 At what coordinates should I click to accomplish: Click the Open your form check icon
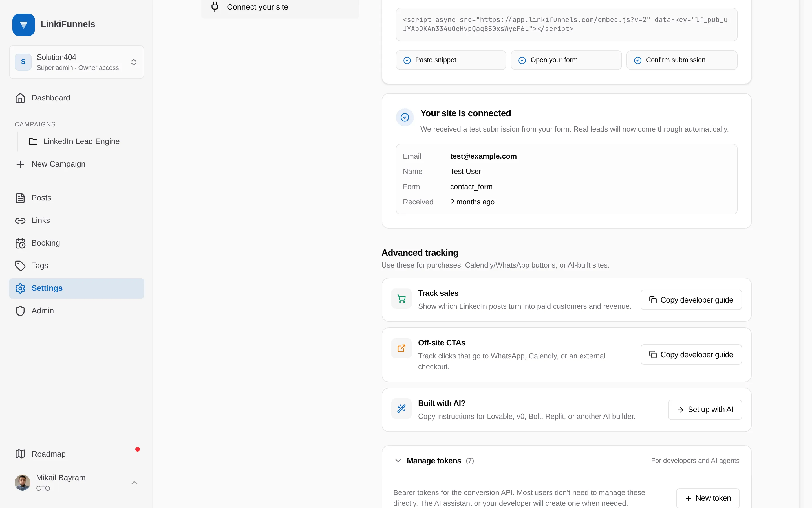coord(522,60)
